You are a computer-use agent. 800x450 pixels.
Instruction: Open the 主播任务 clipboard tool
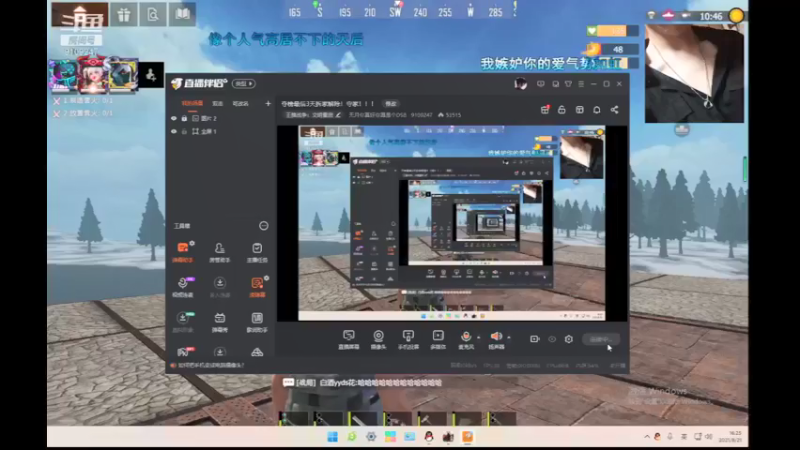pyautogui.click(x=257, y=252)
